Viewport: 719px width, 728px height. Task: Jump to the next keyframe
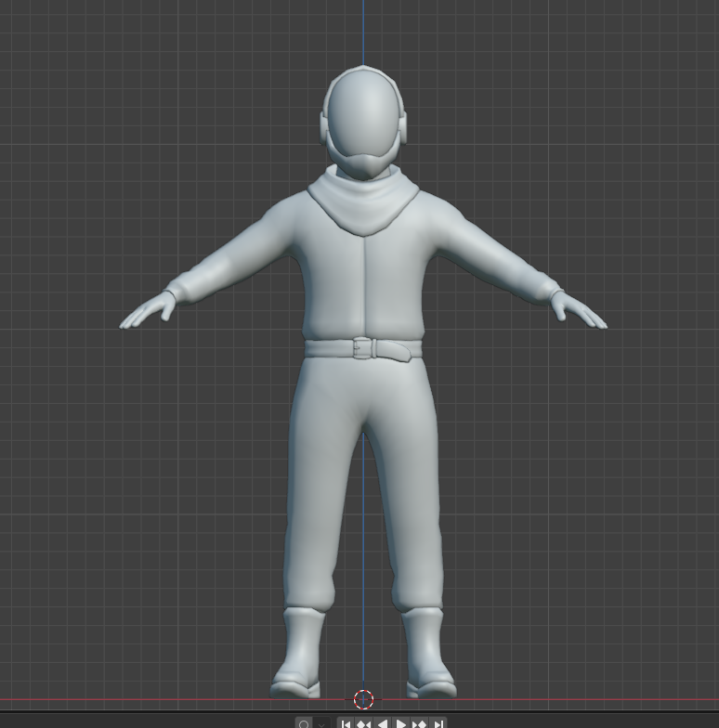pyautogui.click(x=420, y=723)
